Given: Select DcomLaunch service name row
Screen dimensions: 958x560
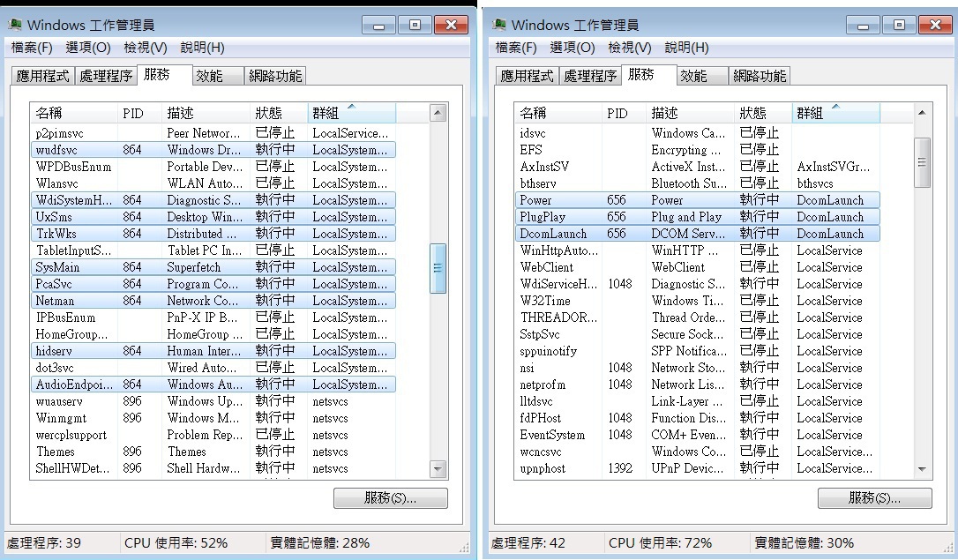Looking at the screenshot, I should [x=698, y=234].
